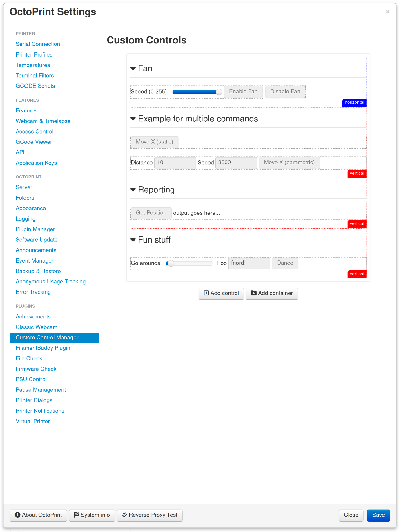Screen dimensions: 399x532
Task: Collapse the Fan section
Action: coord(133,69)
